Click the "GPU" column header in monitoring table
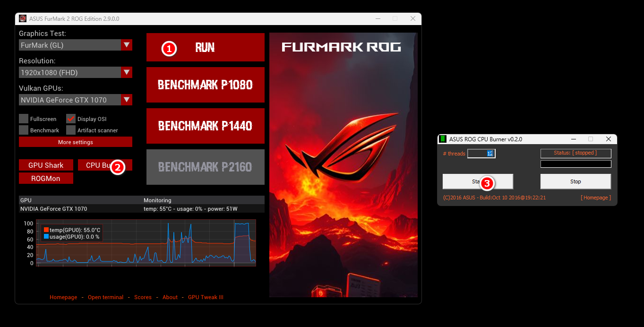Screen dimensions: 644x327 [26, 200]
